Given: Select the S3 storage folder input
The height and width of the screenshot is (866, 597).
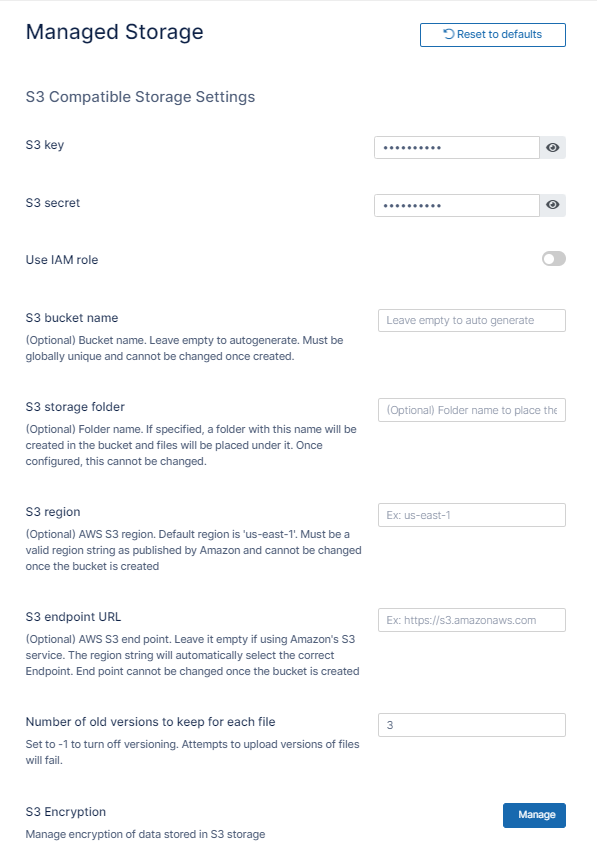Looking at the screenshot, I should [472, 410].
